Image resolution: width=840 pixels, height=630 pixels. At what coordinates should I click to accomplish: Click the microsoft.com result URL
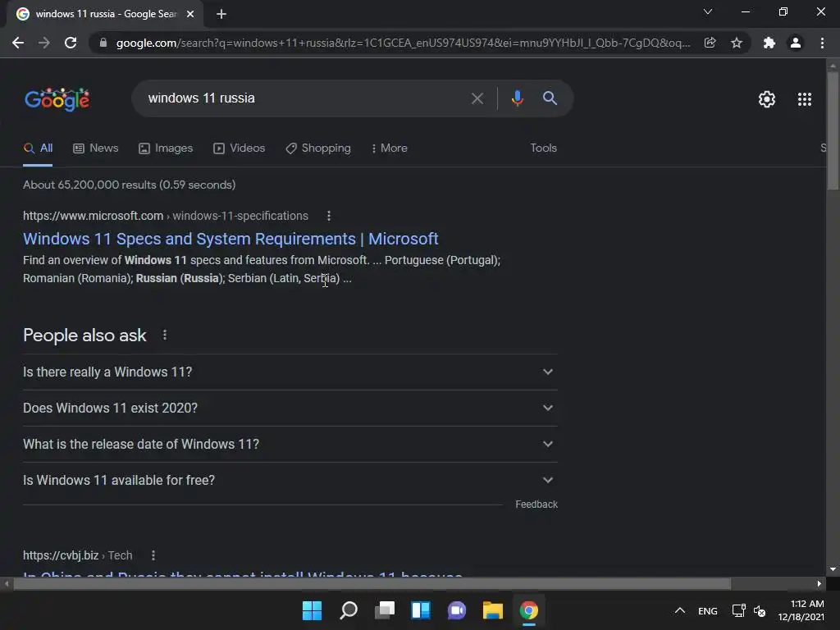(166, 216)
